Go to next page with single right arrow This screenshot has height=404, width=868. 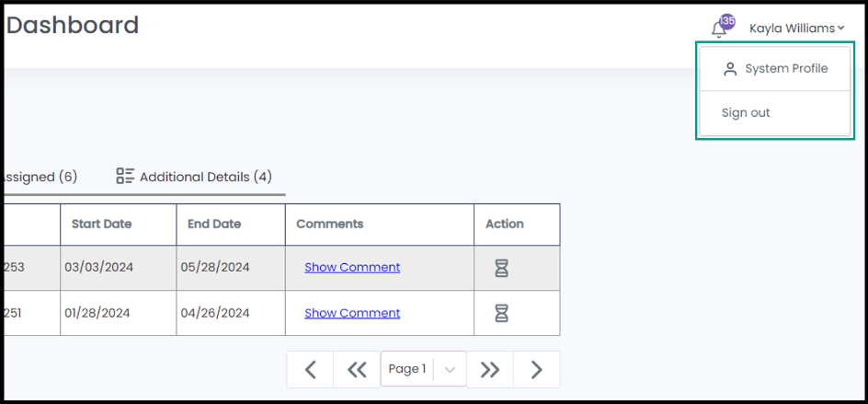tap(537, 370)
